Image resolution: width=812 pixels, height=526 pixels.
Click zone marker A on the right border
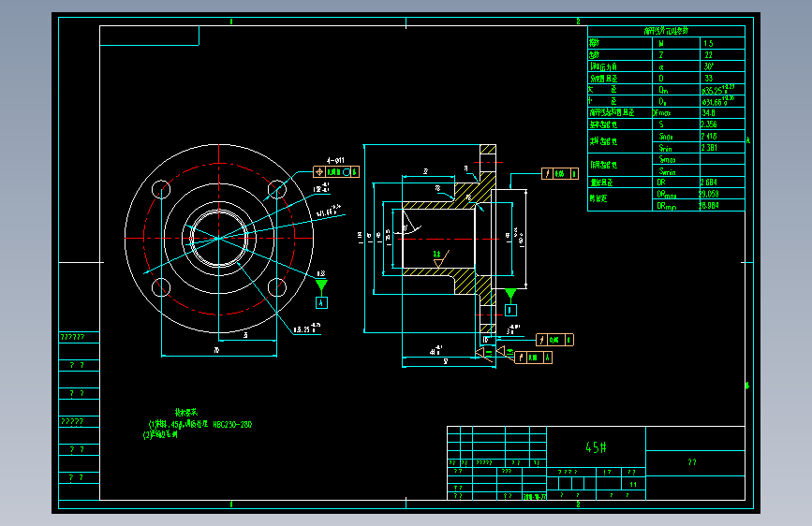[x=747, y=140]
